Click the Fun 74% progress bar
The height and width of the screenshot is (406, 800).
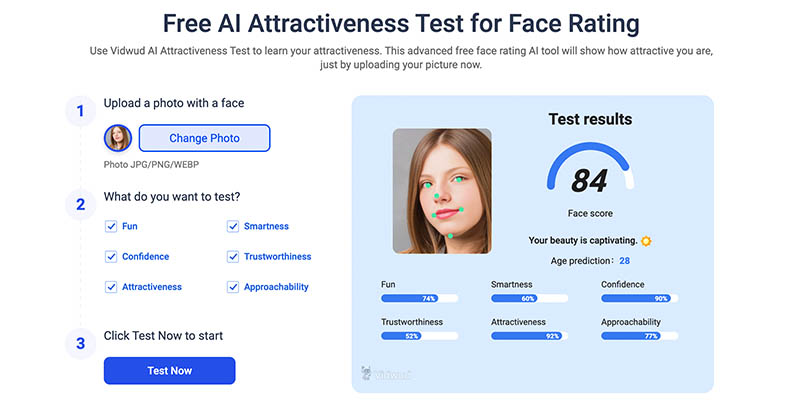[419, 298]
